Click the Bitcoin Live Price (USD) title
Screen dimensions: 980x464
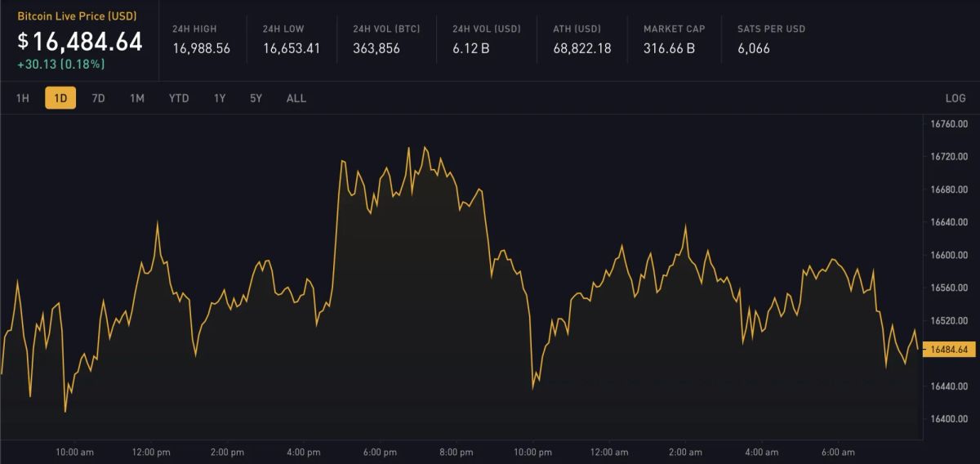pos(77,16)
